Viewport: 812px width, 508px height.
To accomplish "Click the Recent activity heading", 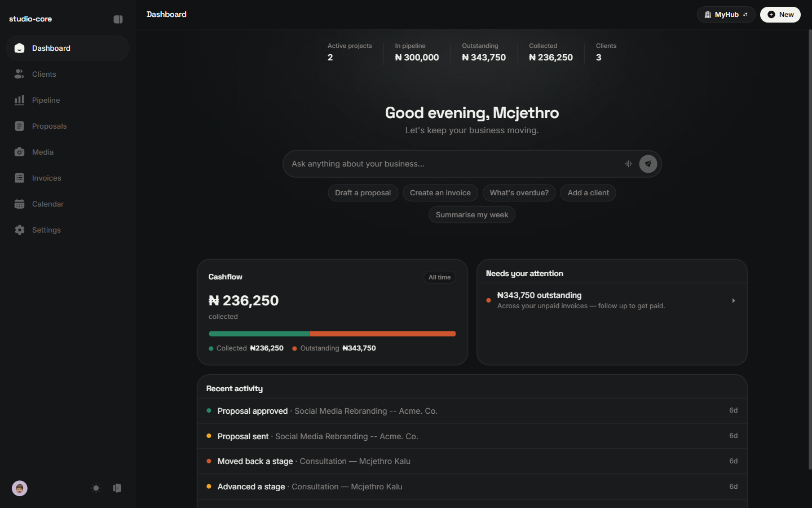I will 235,388.
